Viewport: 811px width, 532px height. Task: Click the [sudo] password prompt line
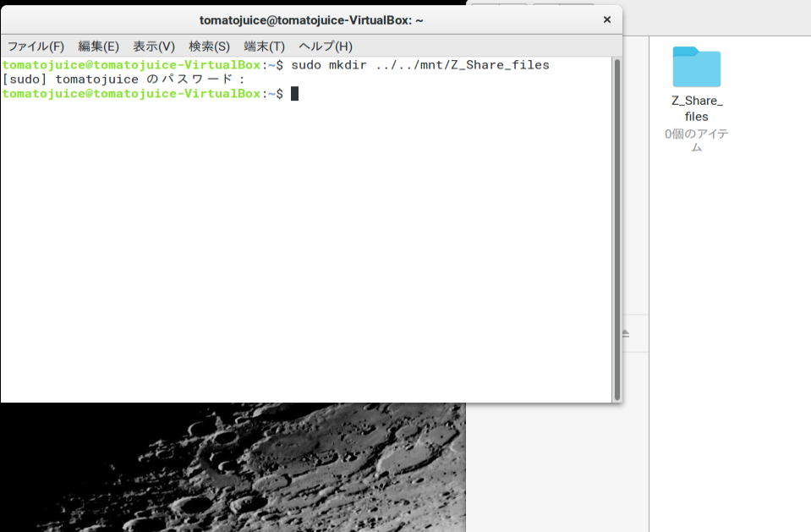pos(123,80)
